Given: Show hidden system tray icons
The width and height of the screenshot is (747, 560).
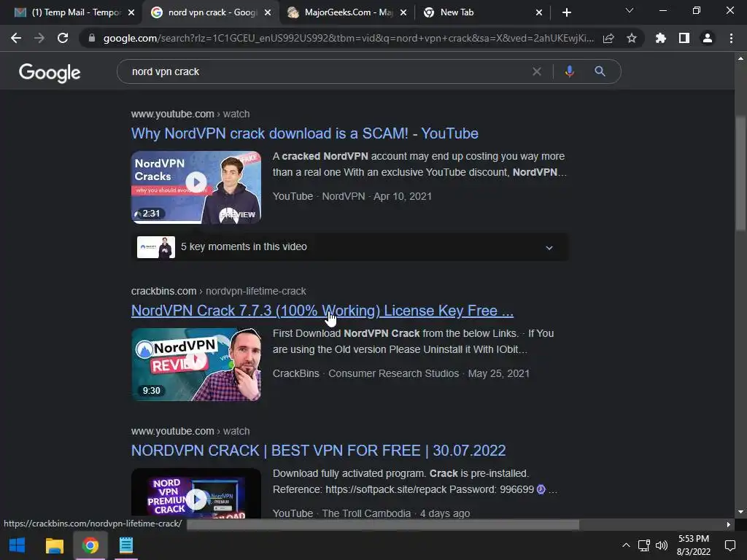Looking at the screenshot, I should [x=626, y=545].
